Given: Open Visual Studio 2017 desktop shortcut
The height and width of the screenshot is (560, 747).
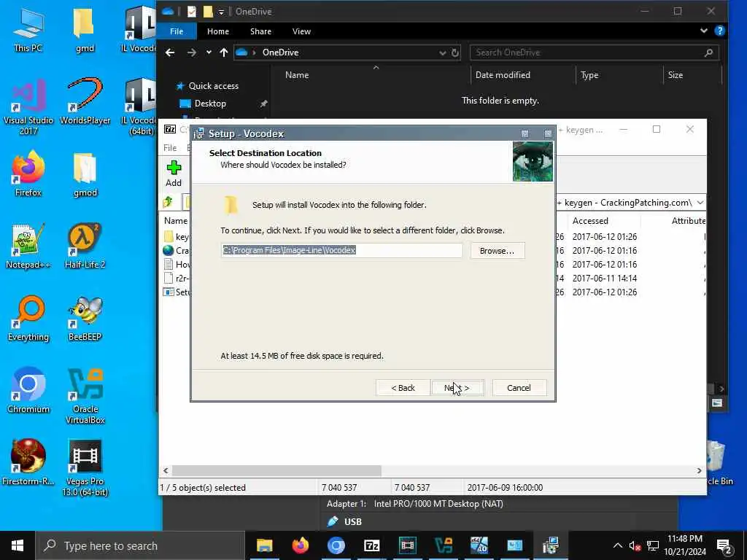Looking at the screenshot, I should pos(28,106).
